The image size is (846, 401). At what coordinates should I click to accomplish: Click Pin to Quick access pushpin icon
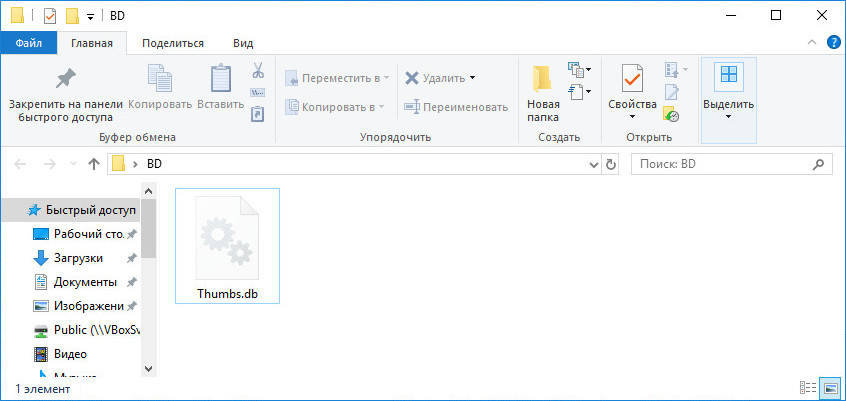coord(66,79)
